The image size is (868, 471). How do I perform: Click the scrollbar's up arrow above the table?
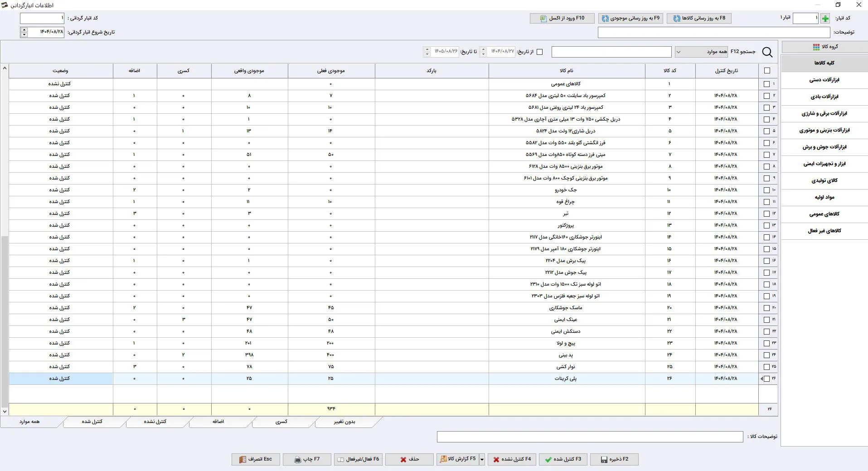click(x=5, y=68)
